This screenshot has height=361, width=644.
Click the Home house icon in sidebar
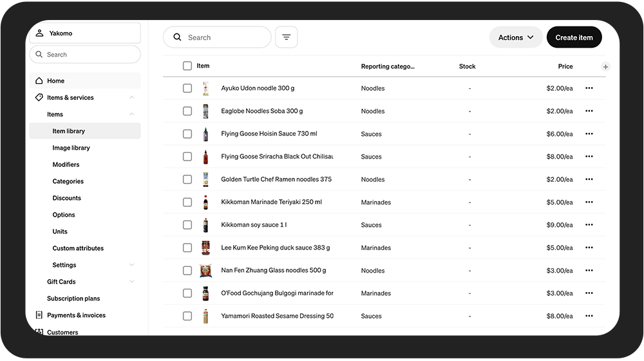click(x=39, y=81)
